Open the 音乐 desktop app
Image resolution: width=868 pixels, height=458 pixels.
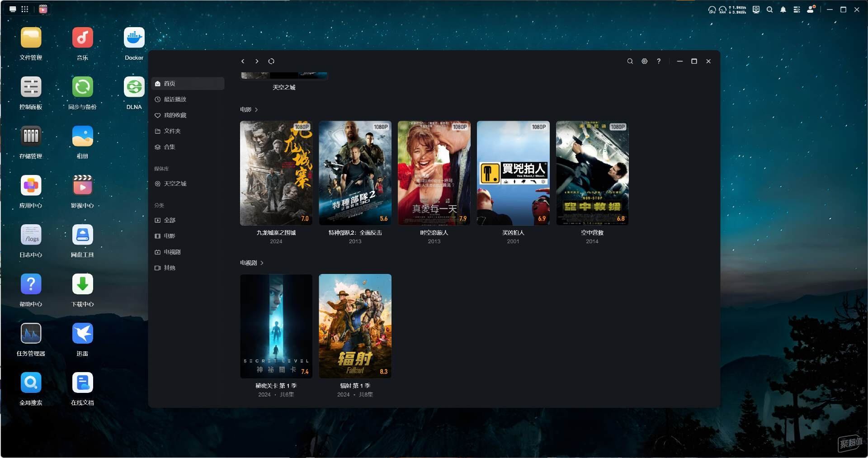click(x=82, y=38)
